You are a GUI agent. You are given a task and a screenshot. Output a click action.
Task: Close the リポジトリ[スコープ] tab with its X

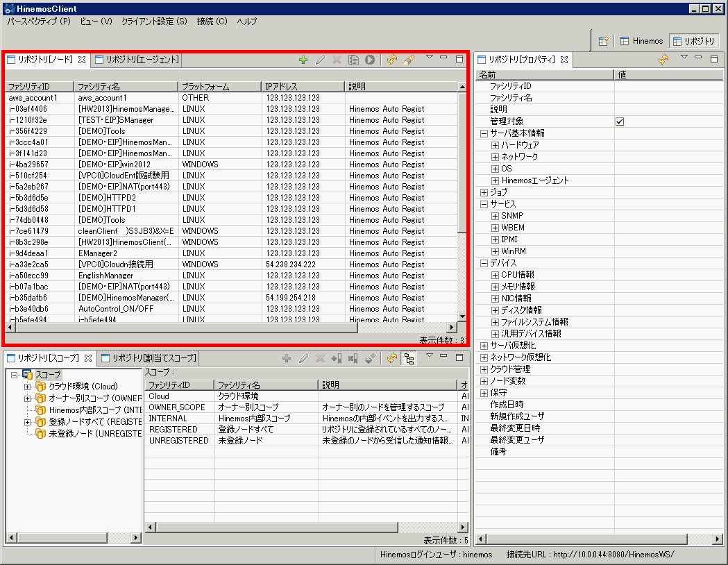coord(88,358)
